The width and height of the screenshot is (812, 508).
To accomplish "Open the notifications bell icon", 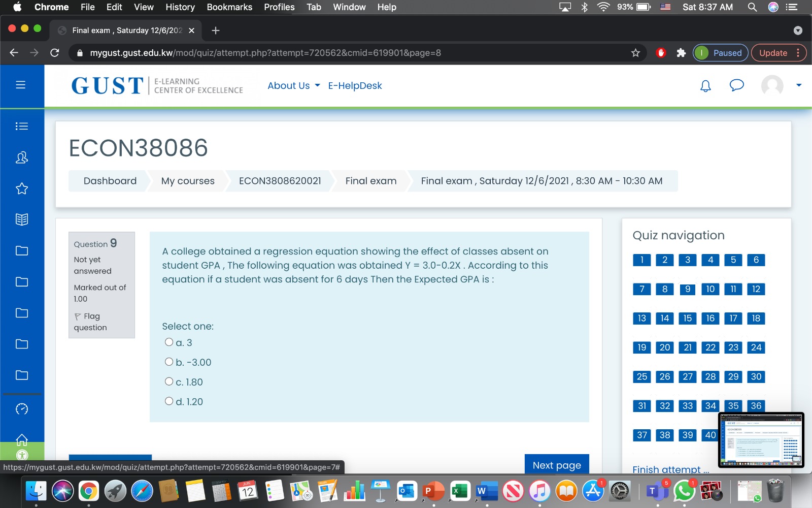I will pyautogui.click(x=705, y=86).
